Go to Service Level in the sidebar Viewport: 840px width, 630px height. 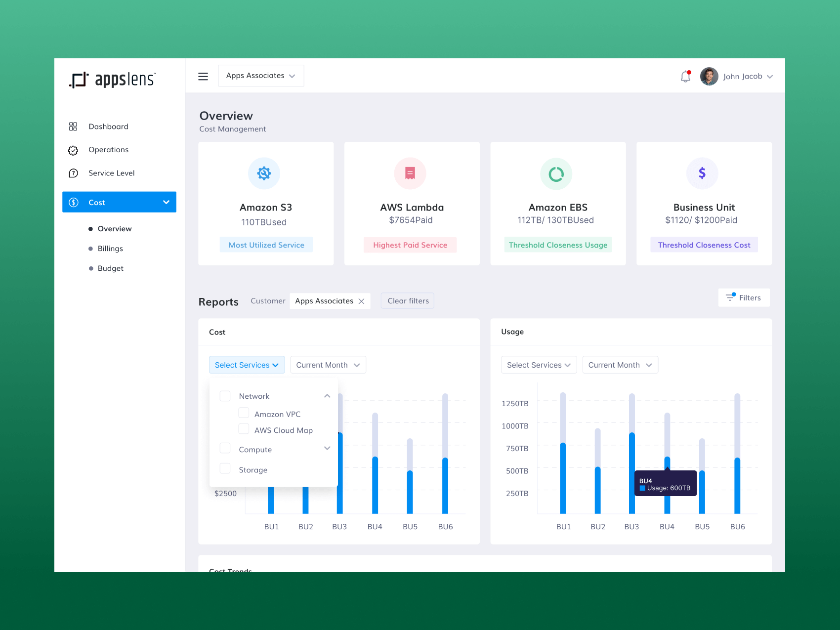coord(111,173)
